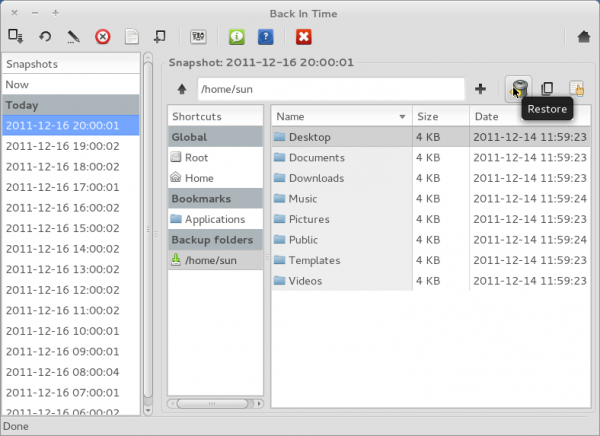The height and width of the screenshot is (436, 600).
Task: Select the Templates folder
Action: [x=431, y=260]
